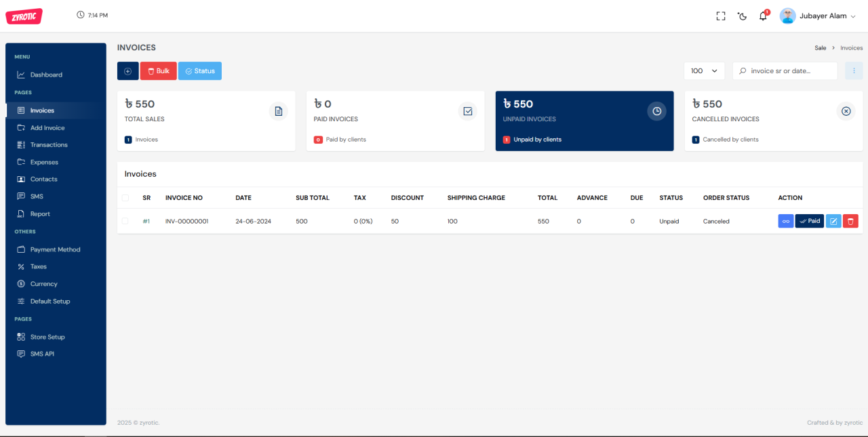This screenshot has height=437, width=868.
Task: Click the search magnifier in search box
Action: (743, 70)
